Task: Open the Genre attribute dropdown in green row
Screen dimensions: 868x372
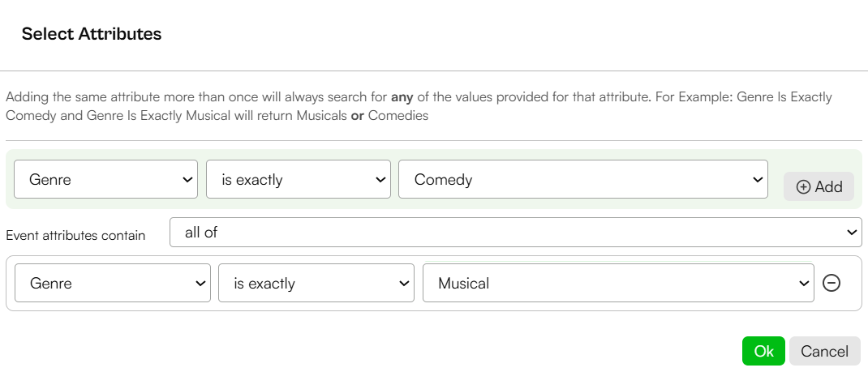Action: click(x=105, y=179)
